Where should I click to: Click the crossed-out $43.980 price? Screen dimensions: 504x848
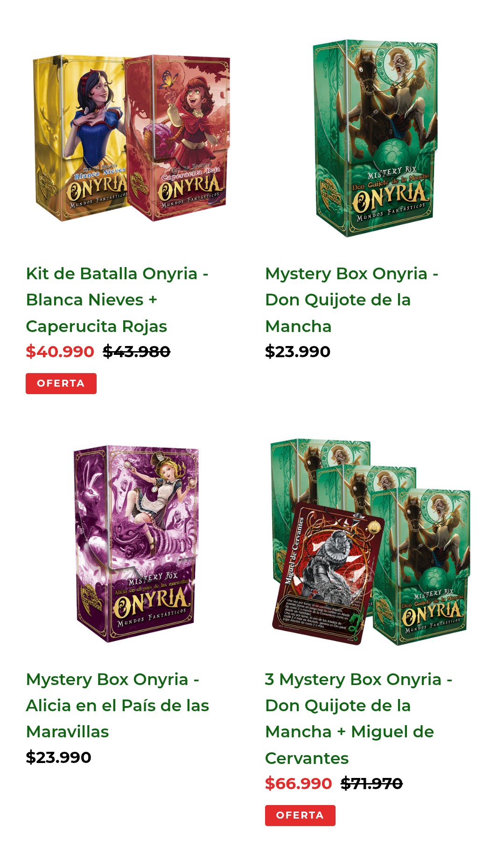click(137, 352)
